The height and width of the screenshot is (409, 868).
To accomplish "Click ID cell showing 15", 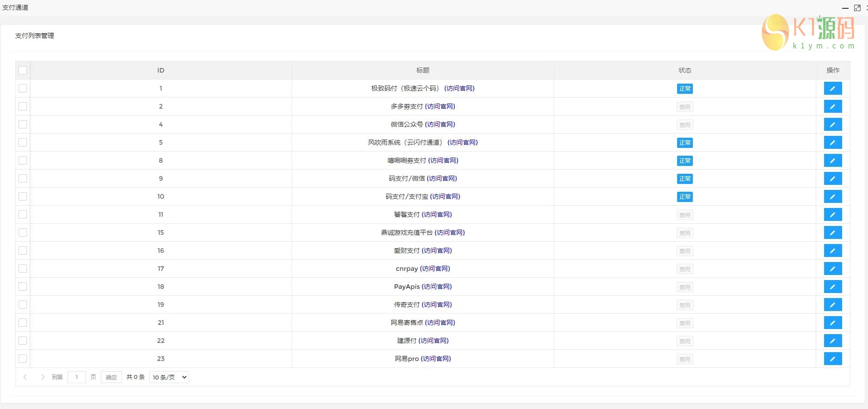I will (161, 232).
